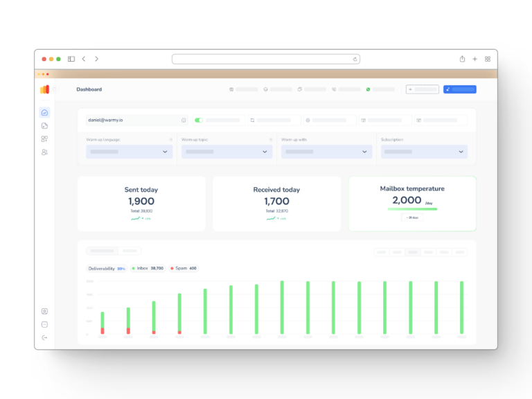
Task: Select the second tab above the chart
Action: [x=129, y=251]
